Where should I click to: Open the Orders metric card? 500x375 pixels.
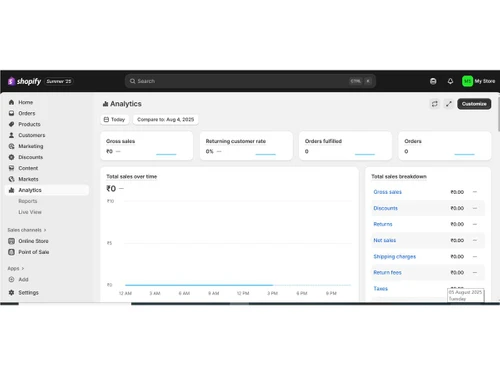click(x=445, y=146)
